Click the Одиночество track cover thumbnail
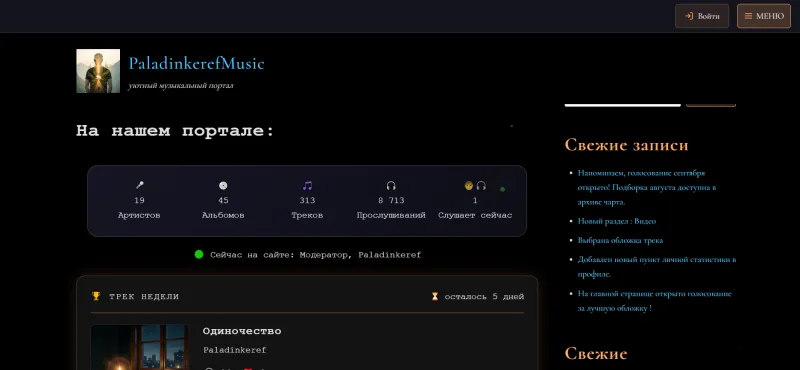Viewport: 800px width, 370px height. click(140, 347)
